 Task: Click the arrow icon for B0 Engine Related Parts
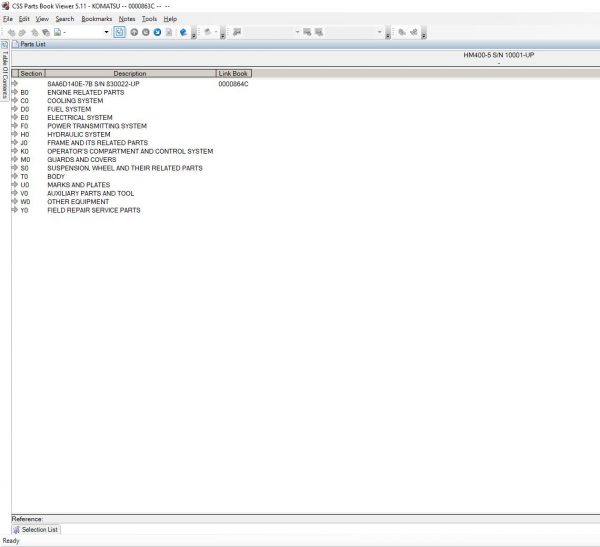point(15,92)
